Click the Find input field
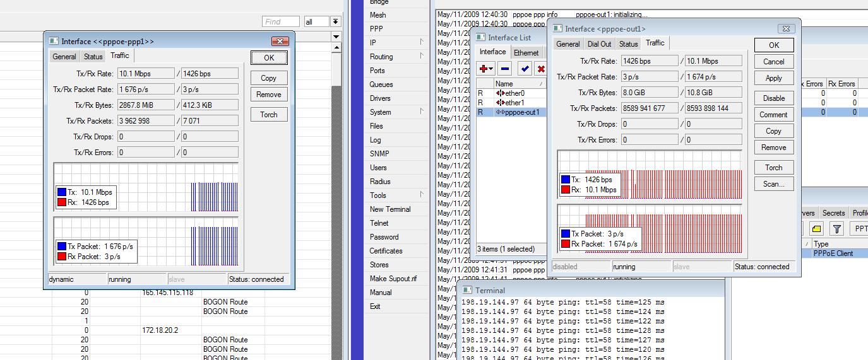This screenshot has height=360, width=868. point(281,21)
